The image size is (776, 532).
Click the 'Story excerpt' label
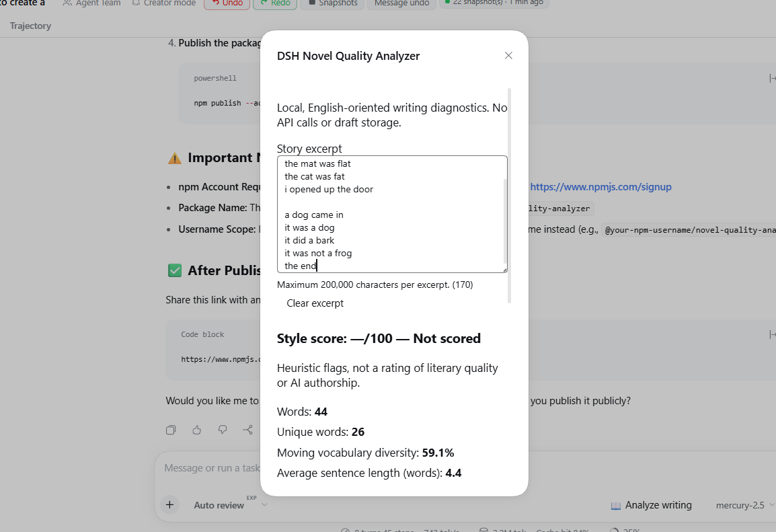coord(309,149)
